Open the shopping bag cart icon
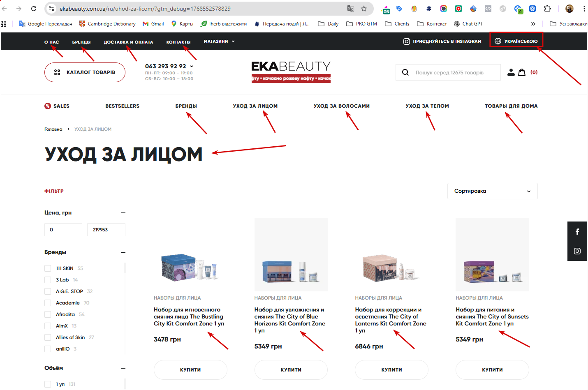The image size is (588, 390). [522, 72]
